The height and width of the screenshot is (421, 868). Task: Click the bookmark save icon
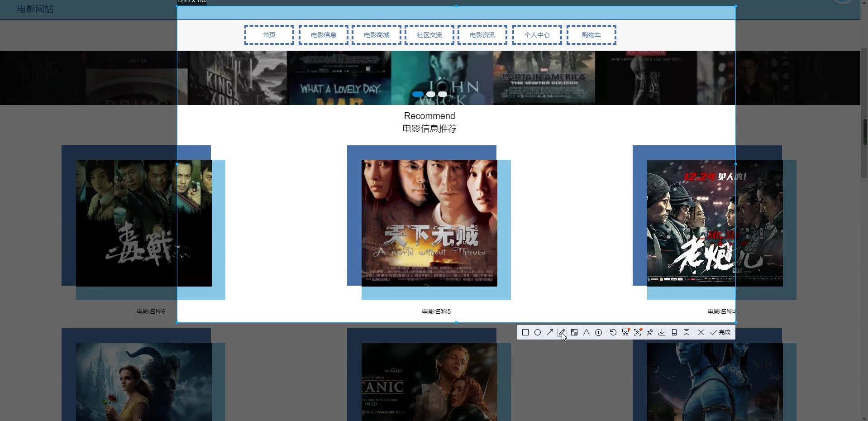point(687,332)
